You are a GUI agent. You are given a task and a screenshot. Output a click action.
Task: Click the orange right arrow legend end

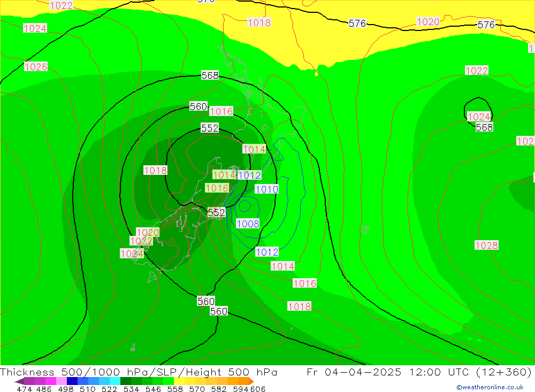click(x=251, y=381)
